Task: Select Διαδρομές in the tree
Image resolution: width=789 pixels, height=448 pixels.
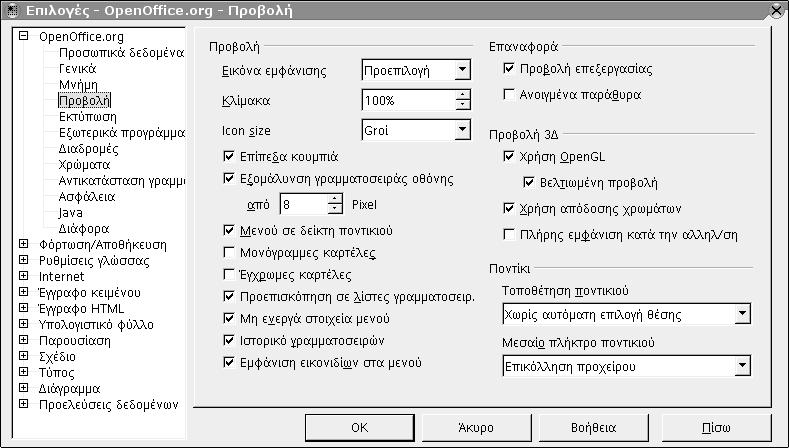Action: (x=89, y=149)
